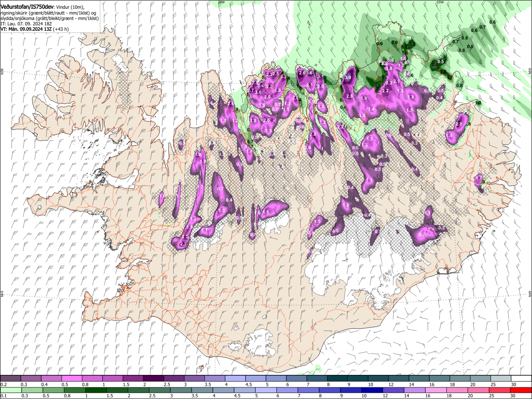Click the rigning/skúrir legend description line

[49, 13]
